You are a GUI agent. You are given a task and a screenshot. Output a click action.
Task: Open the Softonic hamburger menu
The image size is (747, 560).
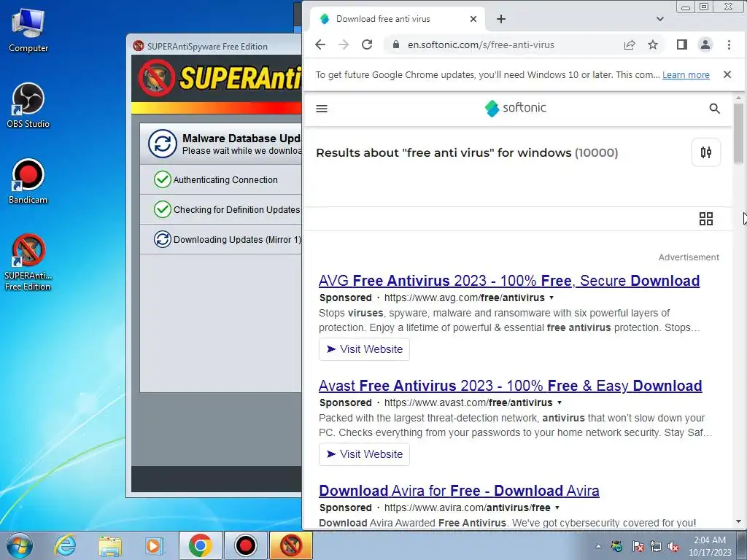322,109
